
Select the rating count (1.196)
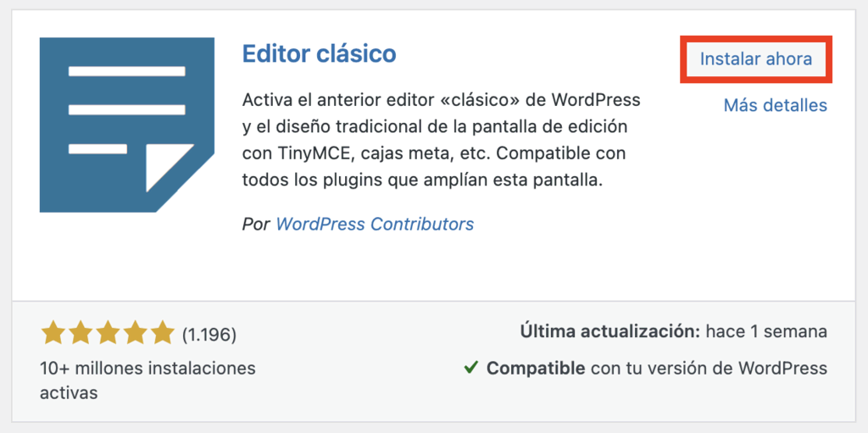[209, 335]
